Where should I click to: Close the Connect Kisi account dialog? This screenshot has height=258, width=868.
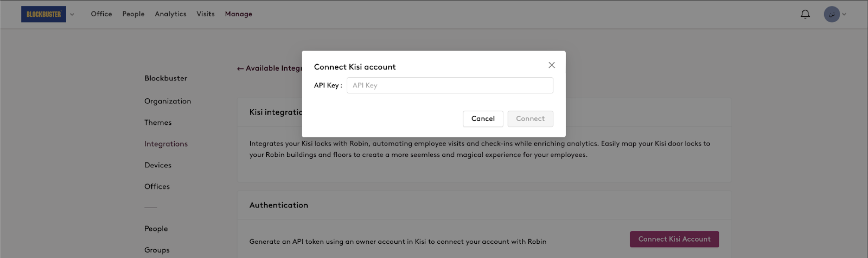pyautogui.click(x=551, y=65)
